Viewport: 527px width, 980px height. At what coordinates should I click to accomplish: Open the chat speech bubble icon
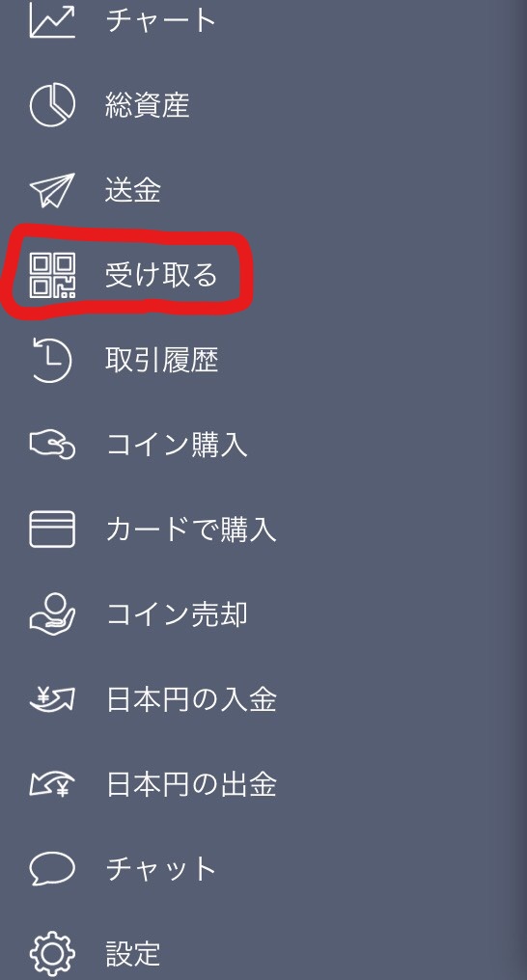(52, 869)
